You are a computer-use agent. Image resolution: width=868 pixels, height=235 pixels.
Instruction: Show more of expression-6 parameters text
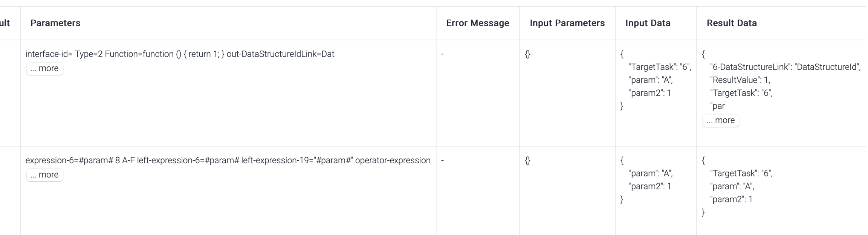coord(44,175)
